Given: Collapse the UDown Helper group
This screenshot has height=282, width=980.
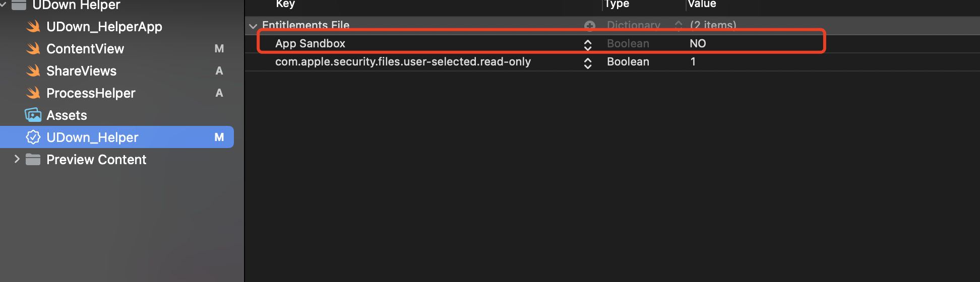Looking at the screenshot, I should pyautogui.click(x=4, y=5).
